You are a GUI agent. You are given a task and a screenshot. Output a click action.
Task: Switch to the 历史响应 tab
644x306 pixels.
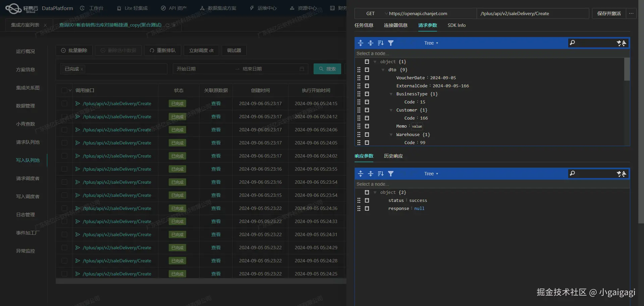[x=393, y=156]
